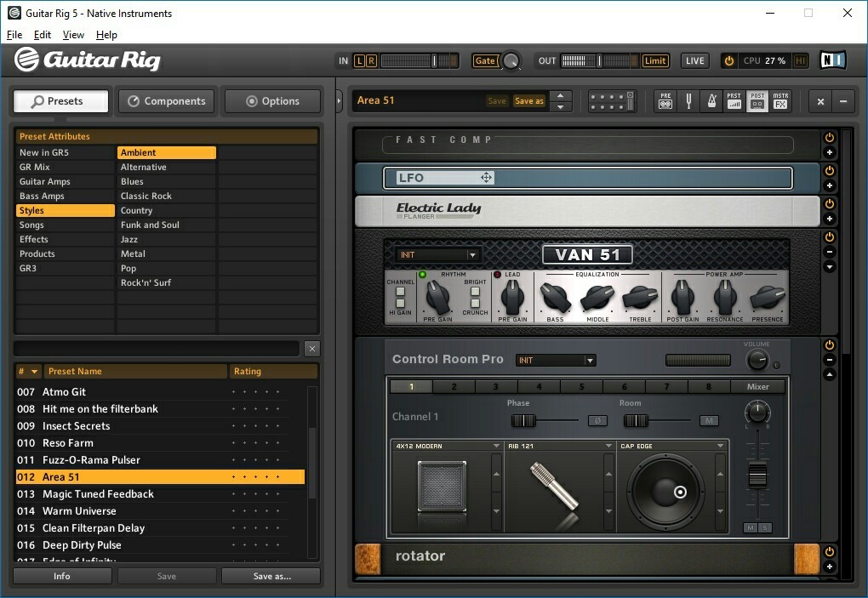
Task: Click the move handle on LFO module
Action: point(486,178)
